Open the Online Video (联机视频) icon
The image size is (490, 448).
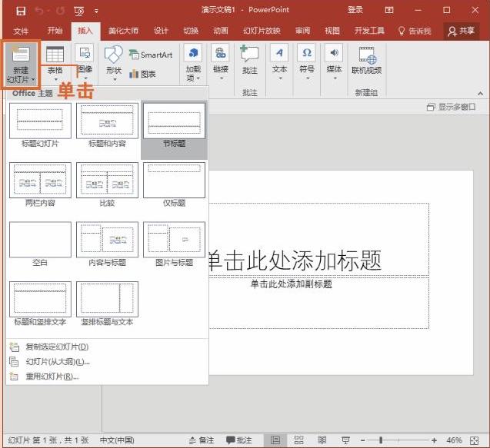coord(366,61)
